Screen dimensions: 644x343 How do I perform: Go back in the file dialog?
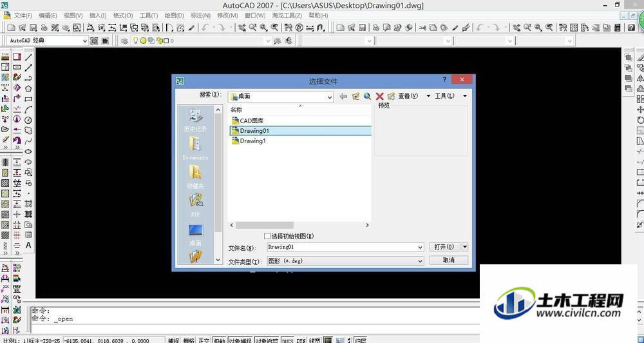343,96
